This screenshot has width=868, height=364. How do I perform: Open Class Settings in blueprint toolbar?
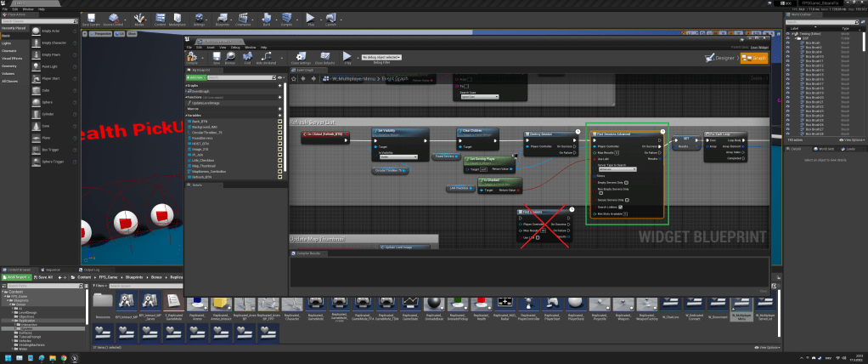coord(301,58)
